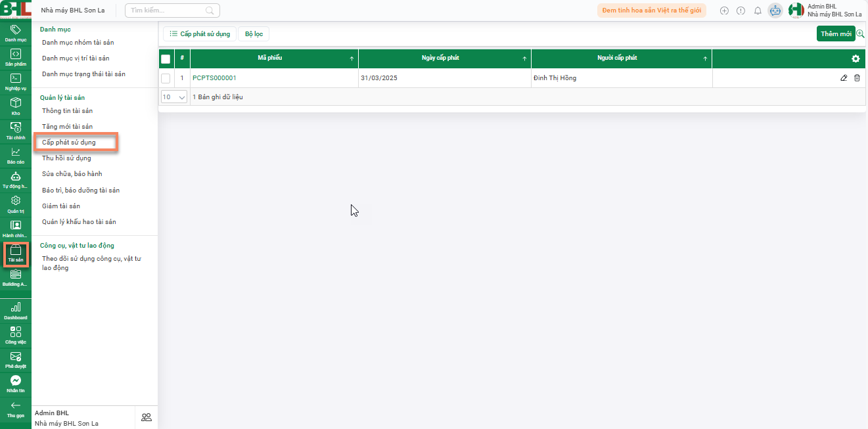Image resolution: width=868 pixels, height=429 pixels.
Task: Open Admin BHL account menu
Action: tap(825, 10)
